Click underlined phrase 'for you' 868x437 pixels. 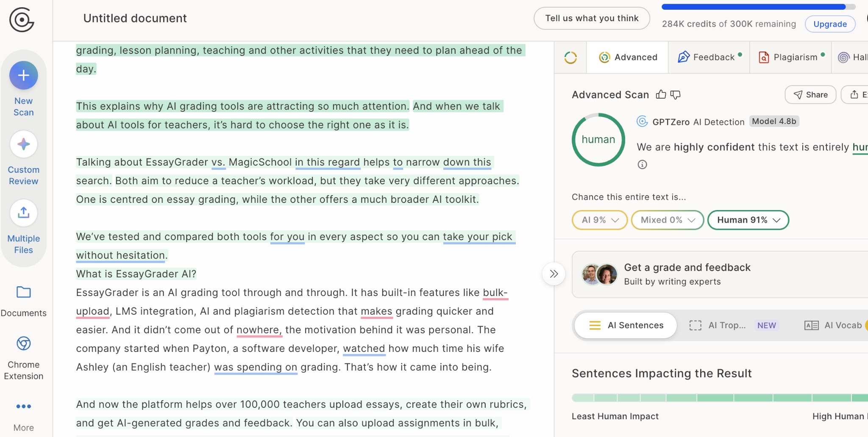[287, 237]
